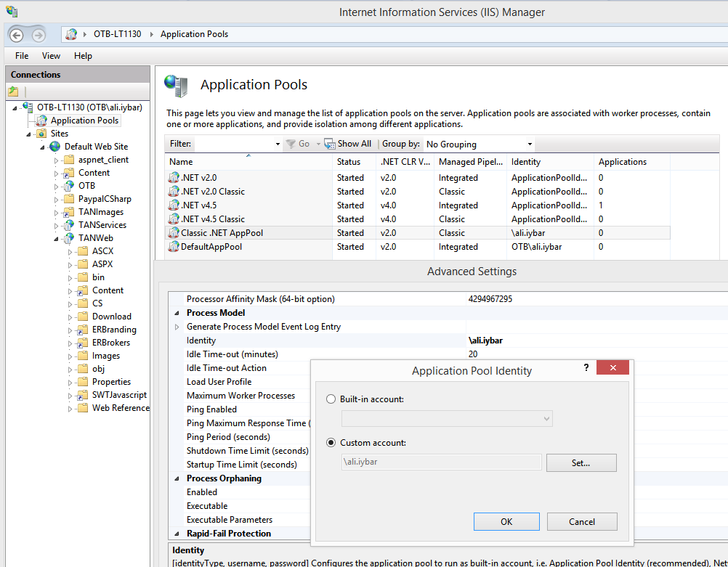Open the View menu
728x567 pixels.
click(x=51, y=56)
